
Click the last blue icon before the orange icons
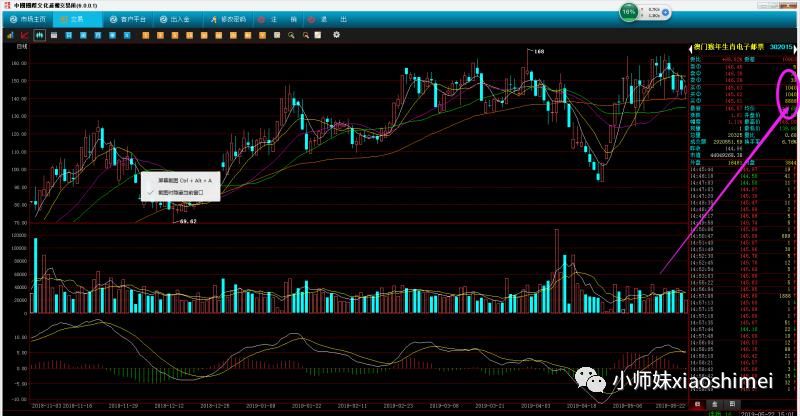click(x=127, y=35)
